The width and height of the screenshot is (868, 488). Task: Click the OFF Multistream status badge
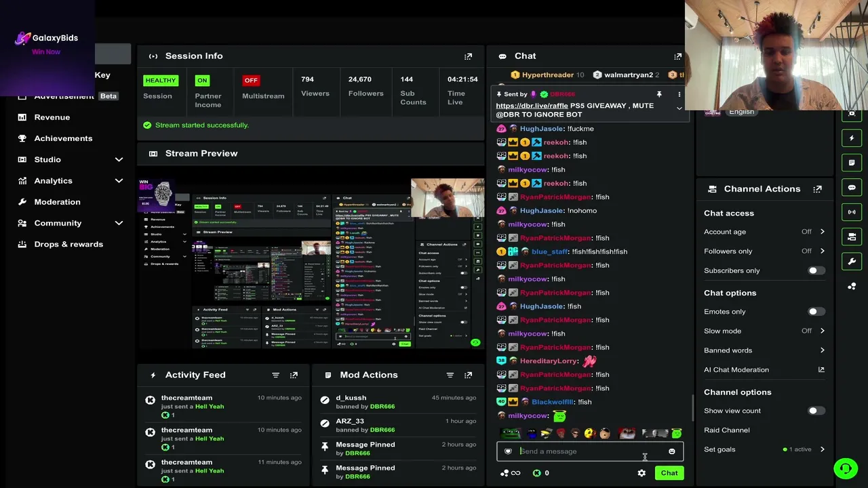(x=251, y=80)
